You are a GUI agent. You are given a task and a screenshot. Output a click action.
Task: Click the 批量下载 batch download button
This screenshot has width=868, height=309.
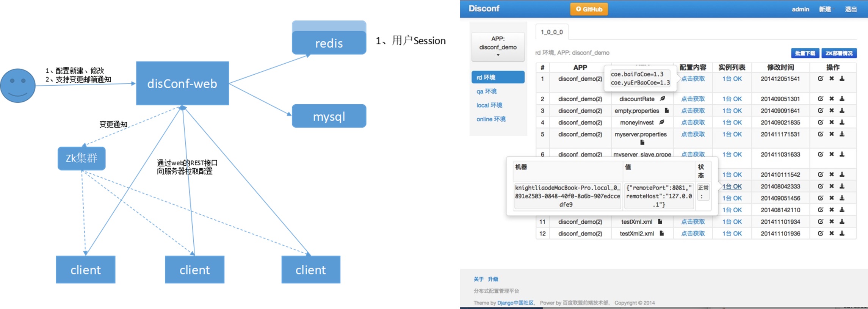click(805, 53)
